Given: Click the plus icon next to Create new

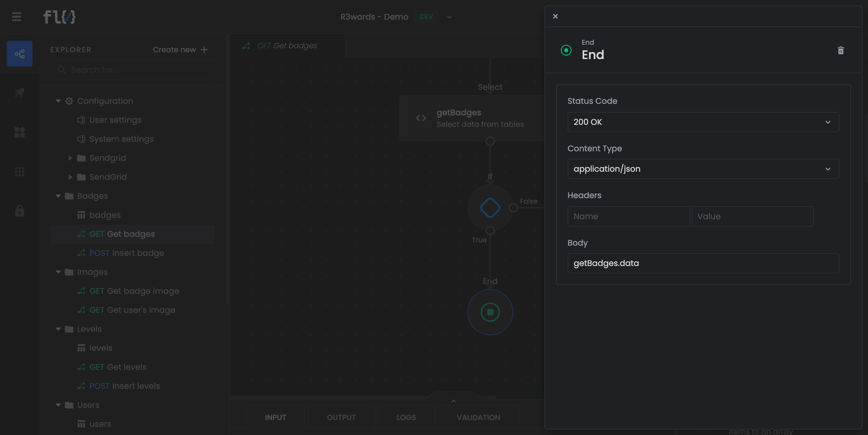Looking at the screenshot, I should tap(204, 50).
